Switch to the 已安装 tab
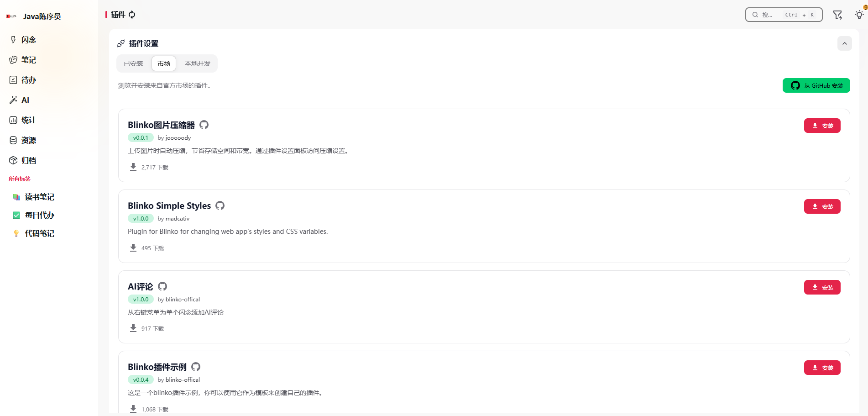868x416 pixels. pos(133,63)
